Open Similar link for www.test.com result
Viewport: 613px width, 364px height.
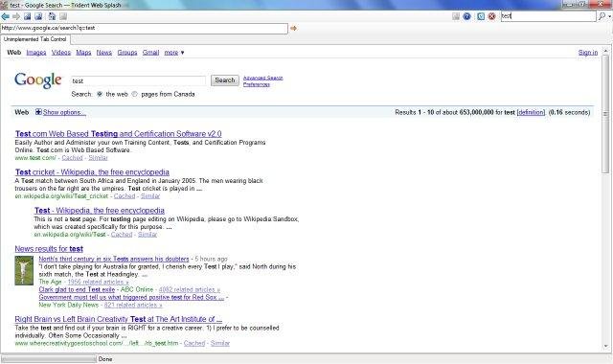[x=98, y=158]
